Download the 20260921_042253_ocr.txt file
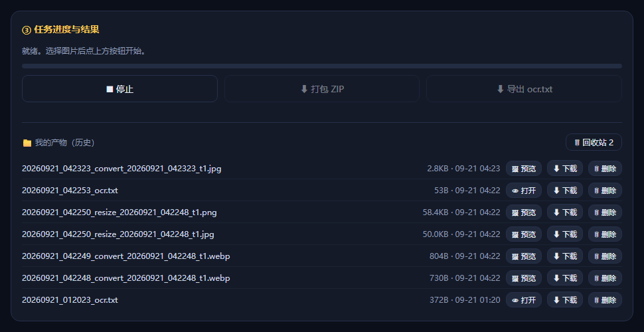 coord(565,191)
